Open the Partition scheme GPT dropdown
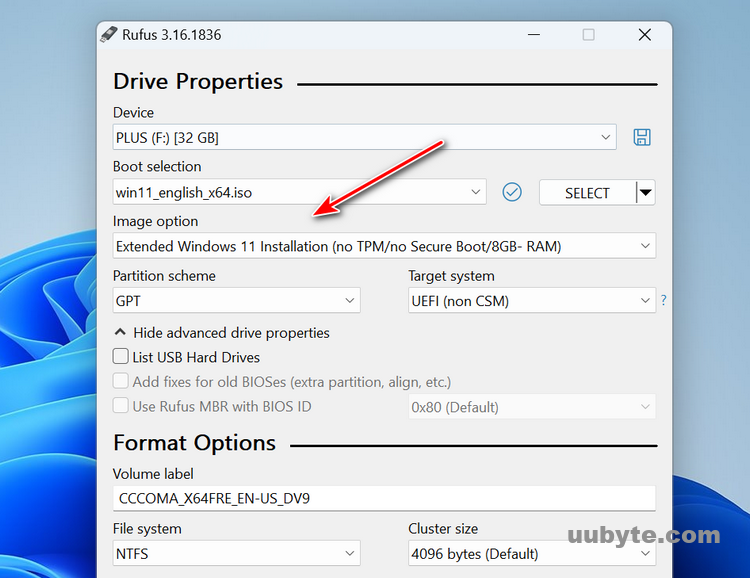Viewport: 750px width, 578px height. point(236,300)
